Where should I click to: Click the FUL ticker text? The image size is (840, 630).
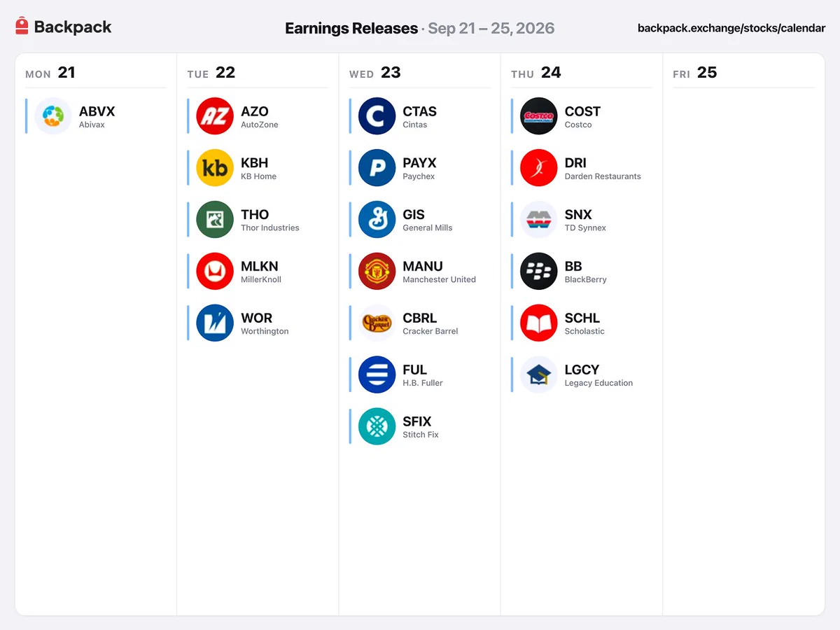point(415,370)
